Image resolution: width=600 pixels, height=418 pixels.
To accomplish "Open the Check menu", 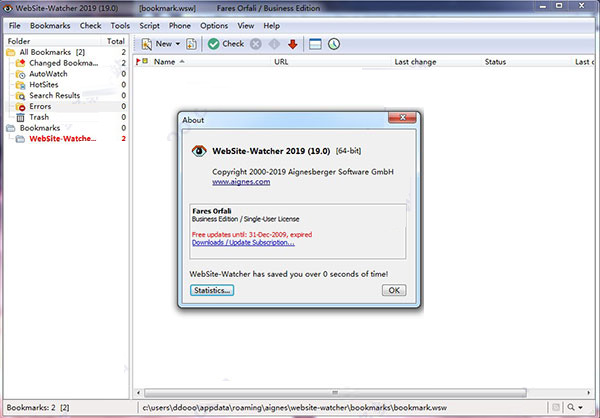I will 90,26.
